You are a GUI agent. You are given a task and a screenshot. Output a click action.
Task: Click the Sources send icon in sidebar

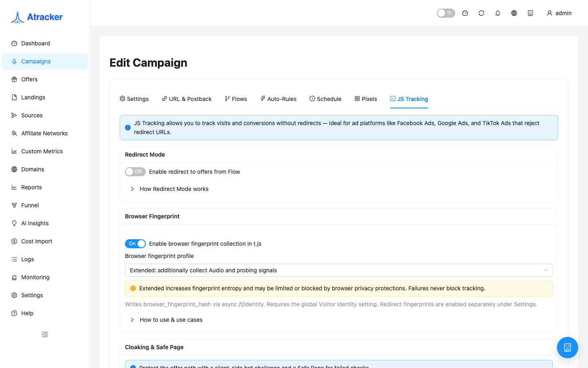click(x=14, y=115)
